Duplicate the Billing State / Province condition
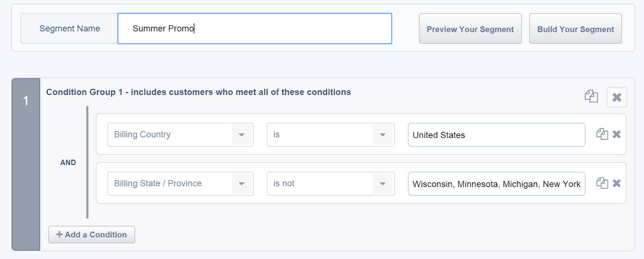 (x=602, y=183)
